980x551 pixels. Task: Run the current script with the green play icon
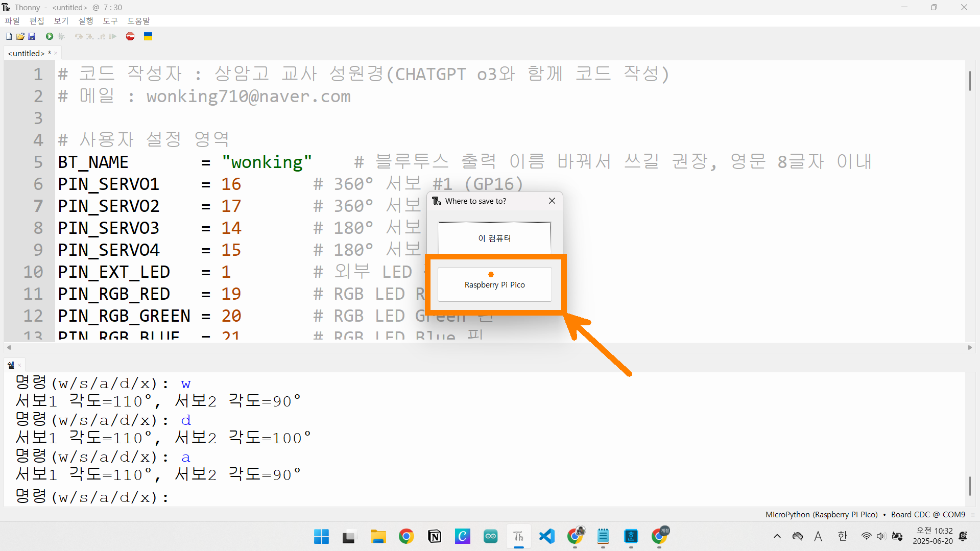(50, 36)
